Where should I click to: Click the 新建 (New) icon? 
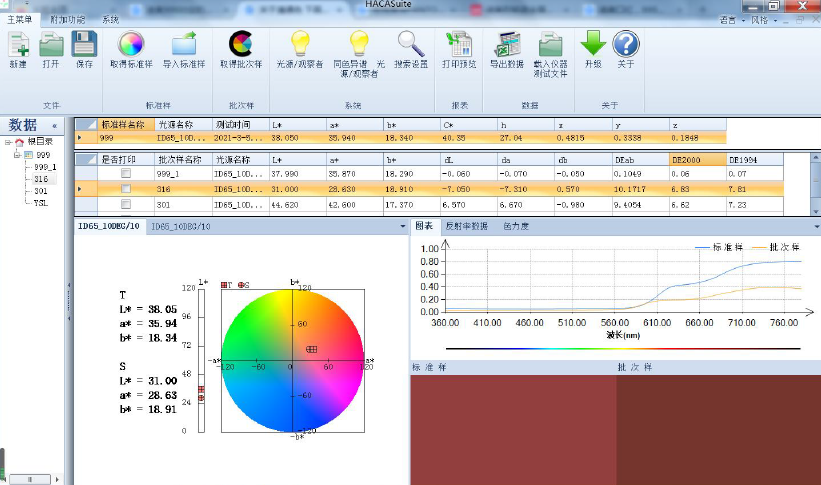[18, 45]
